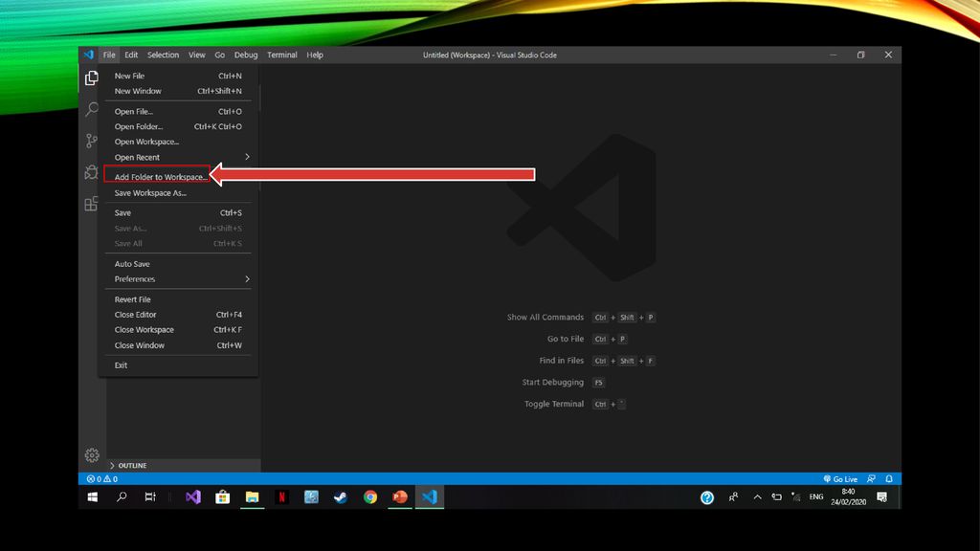Choose New Window menu entry
The image size is (980, 551).
[178, 91]
